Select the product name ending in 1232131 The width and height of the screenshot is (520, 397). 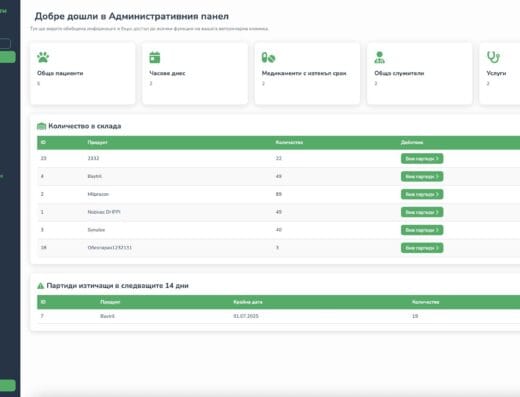[110, 247]
